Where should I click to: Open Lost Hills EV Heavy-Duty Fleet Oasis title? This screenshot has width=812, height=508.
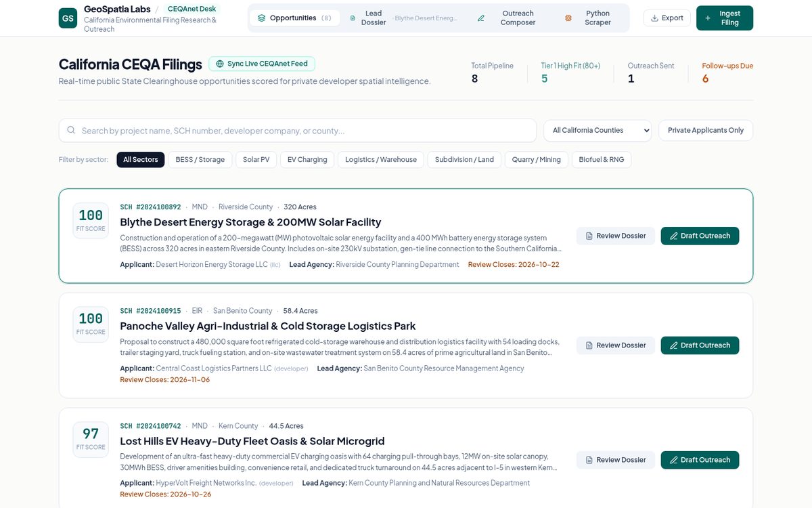pos(252,441)
